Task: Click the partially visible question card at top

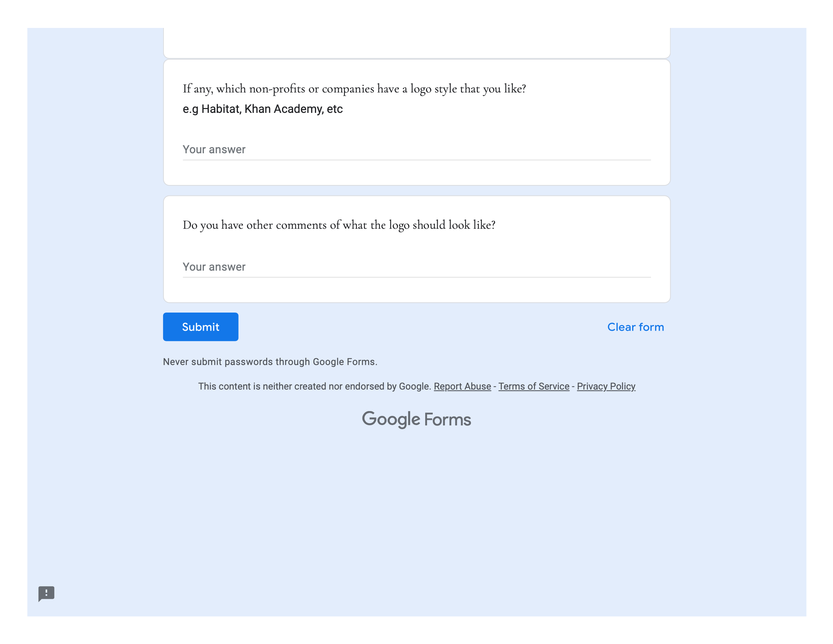Action: tap(416, 43)
